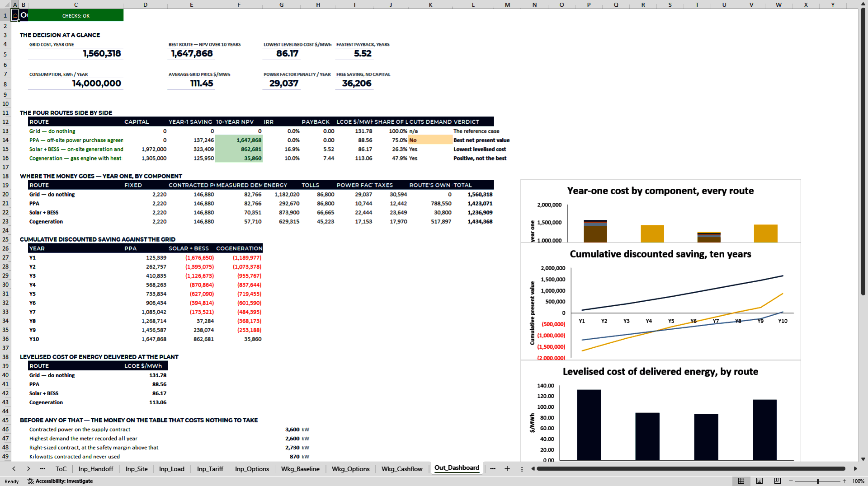The image size is (868, 486).
Task: Open Accessibility: Investigate checker
Action: click(60, 481)
